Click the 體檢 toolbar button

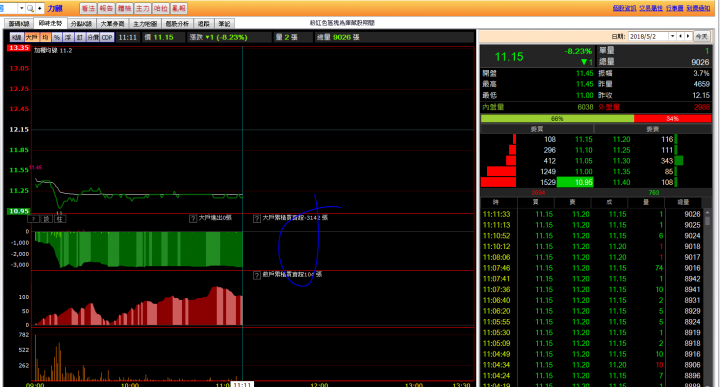(x=124, y=9)
